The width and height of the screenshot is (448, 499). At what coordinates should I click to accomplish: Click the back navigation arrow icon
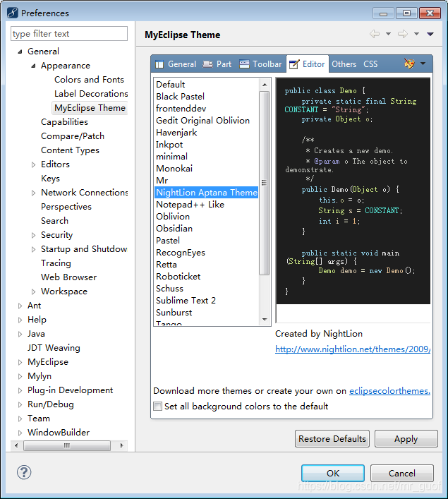tap(375, 34)
